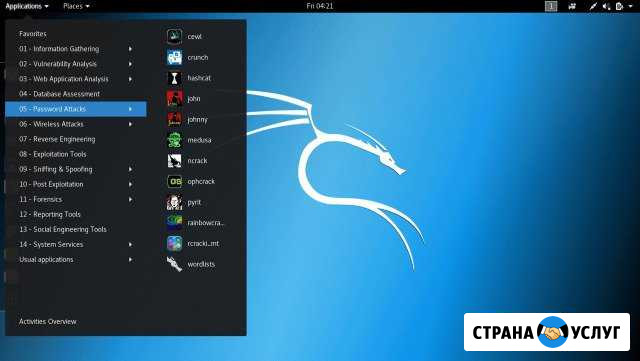
Task: Click the 03 - Web Application Analysis label
Action: click(x=64, y=79)
